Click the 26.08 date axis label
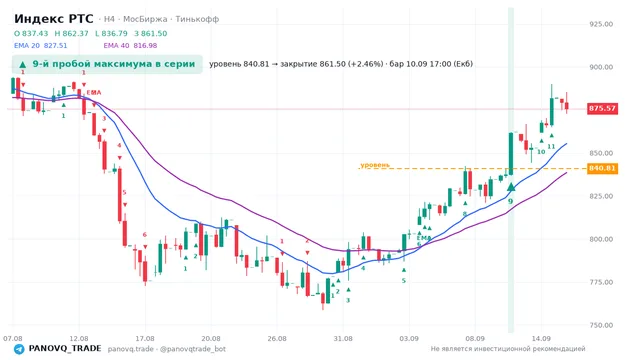This screenshot has width=640, height=360. pos(277,338)
